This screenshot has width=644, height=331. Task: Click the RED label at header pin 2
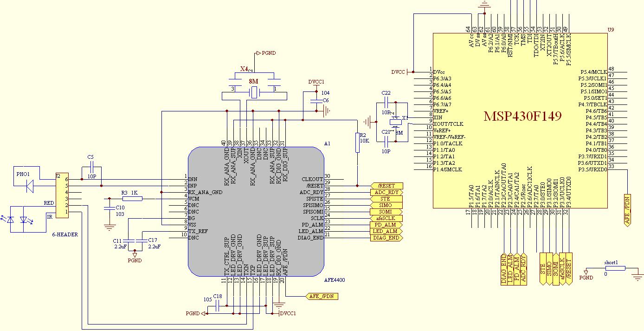pos(49,203)
